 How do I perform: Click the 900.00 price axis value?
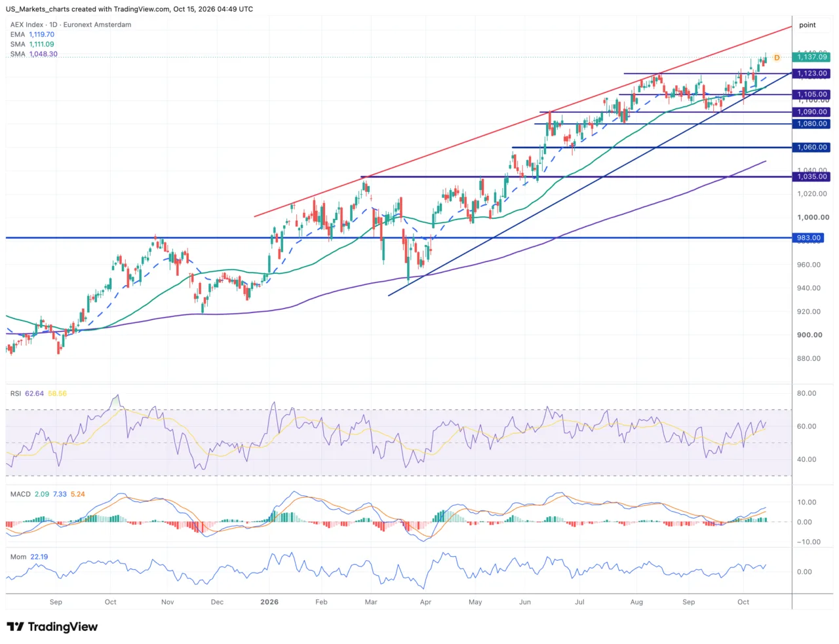(x=810, y=335)
